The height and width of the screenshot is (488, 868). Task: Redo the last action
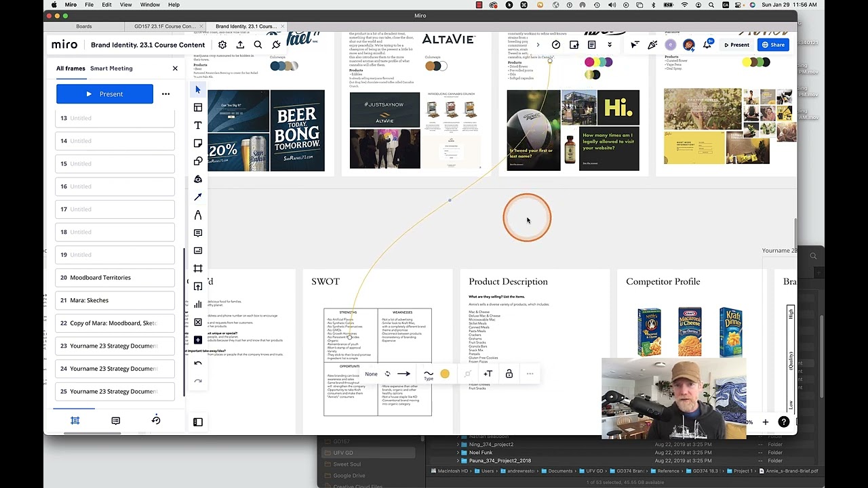[198, 381]
